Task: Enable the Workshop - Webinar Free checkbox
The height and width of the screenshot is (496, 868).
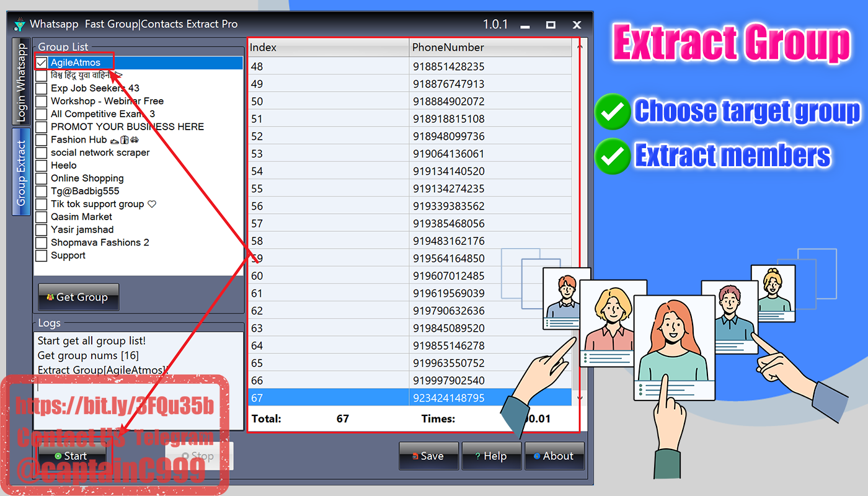Action: tap(42, 101)
